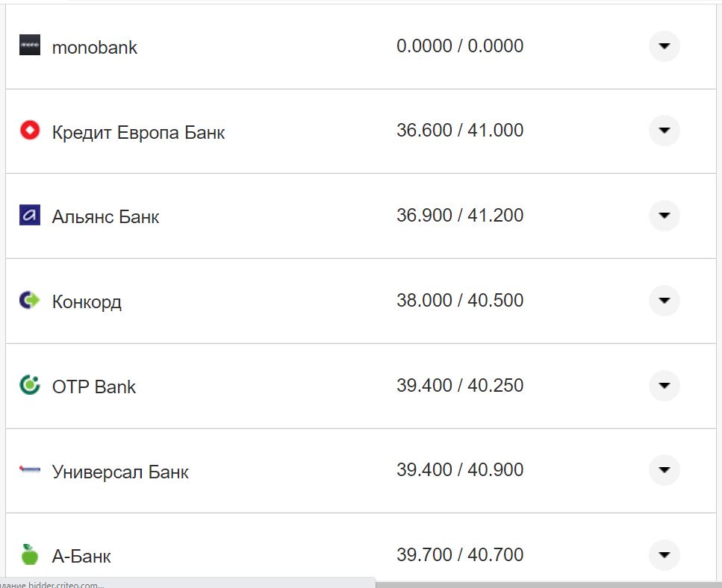Click the OTP Bank green logo
This screenshot has width=722, height=588.
click(30, 386)
